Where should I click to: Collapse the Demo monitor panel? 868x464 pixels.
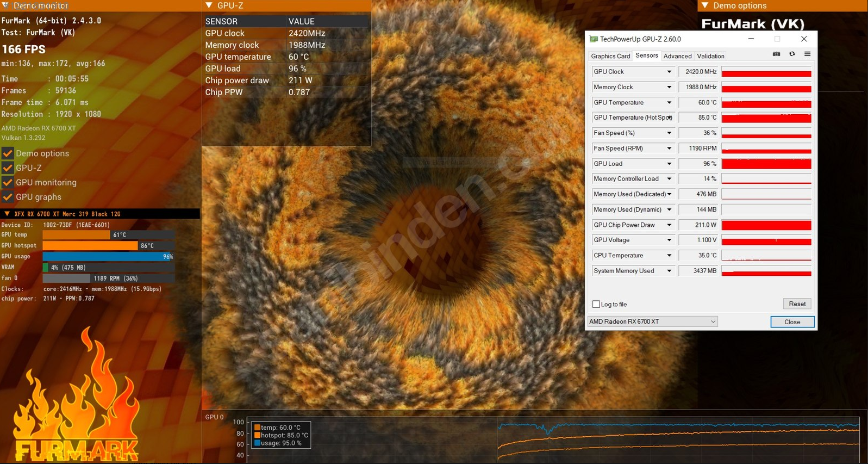pos(5,5)
